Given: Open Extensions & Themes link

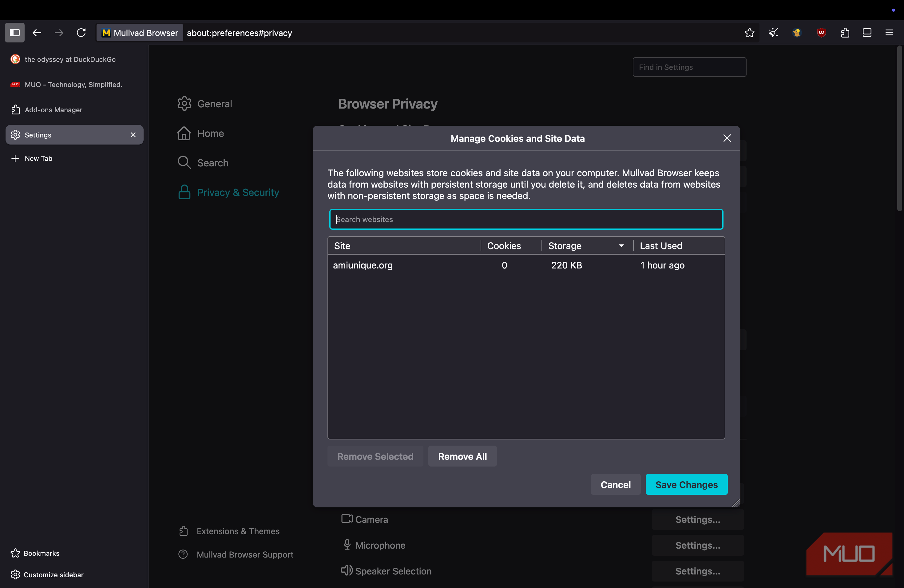Looking at the screenshot, I should [x=229, y=531].
